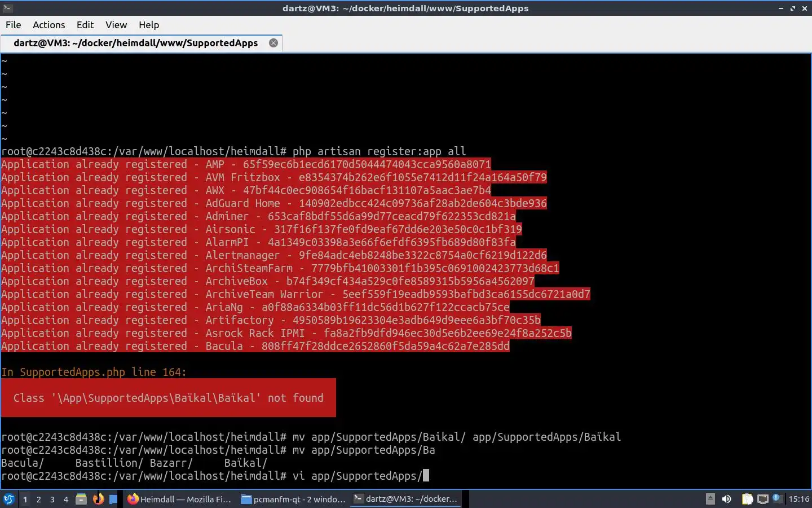Click the show desktop icon in panel
Image resolution: width=812 pixels, height=508 pixels.
(113, 499)
